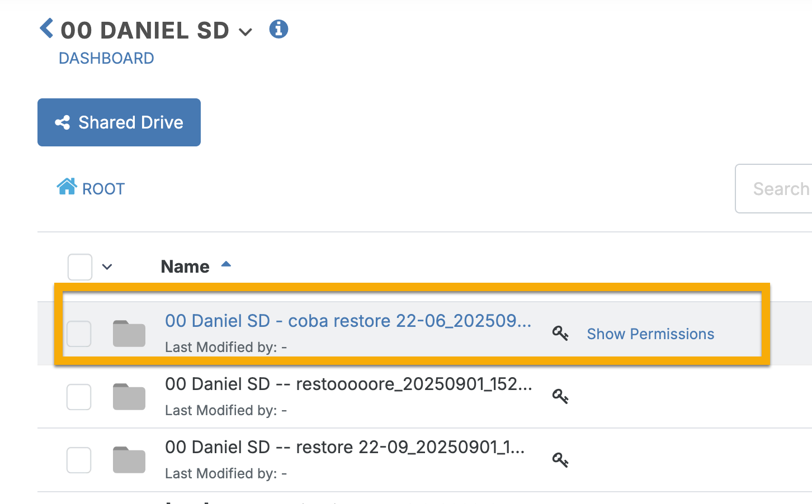Sort by Name column arrow

tap(226, 264)
